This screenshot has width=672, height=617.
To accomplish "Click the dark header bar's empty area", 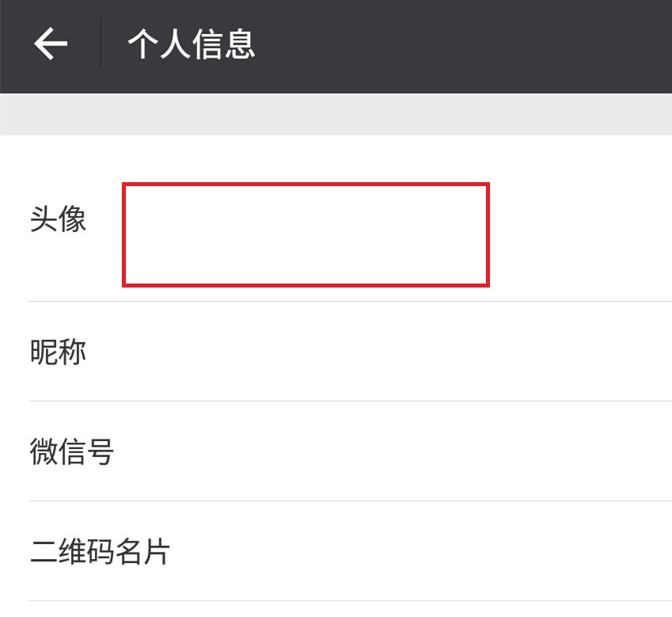I will pyautogui.click(x=463, y=46).
